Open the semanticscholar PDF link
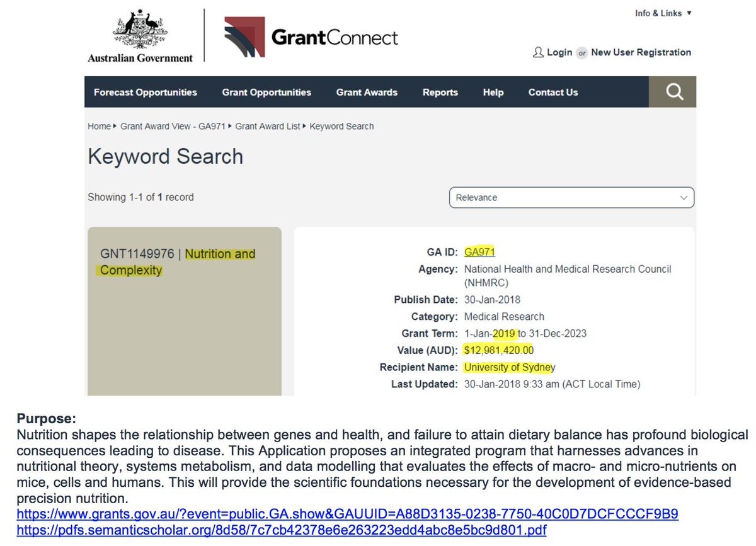 [x=282, y=530]
